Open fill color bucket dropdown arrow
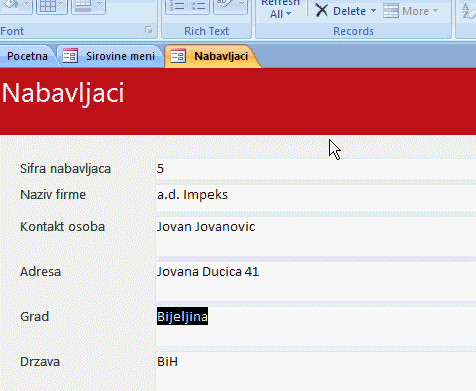The width and height of the screenshot is (476, 391). [27, 4]
